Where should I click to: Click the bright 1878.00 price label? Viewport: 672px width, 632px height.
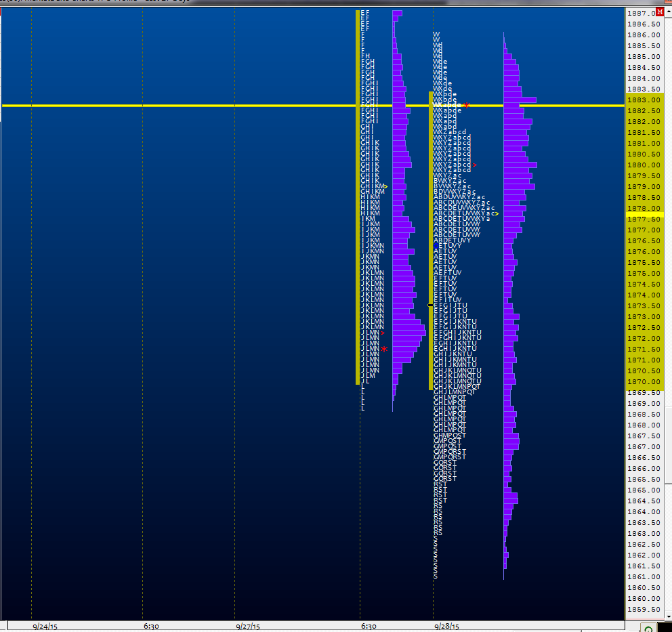pyautogui.click(x=644, y=208)
